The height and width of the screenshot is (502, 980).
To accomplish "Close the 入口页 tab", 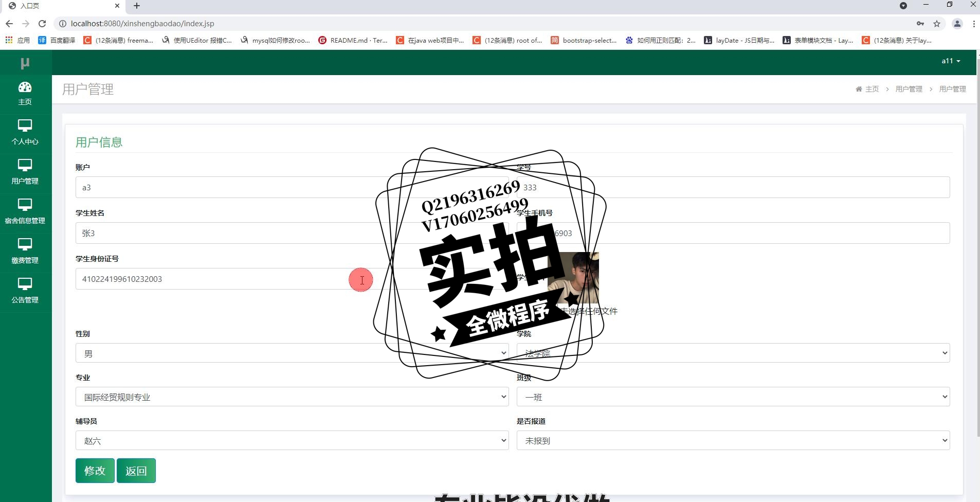I will coord(117,6).
